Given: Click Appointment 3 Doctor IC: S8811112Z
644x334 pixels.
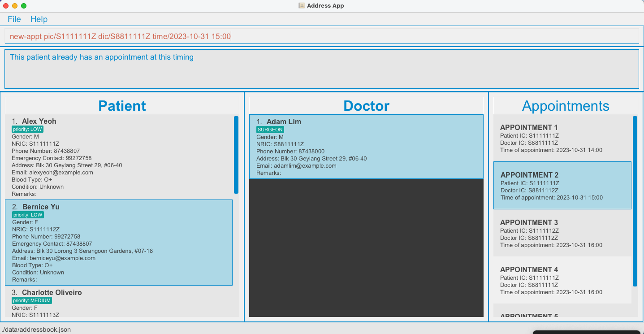Looking at the screenshot, I should coord(529,238).
